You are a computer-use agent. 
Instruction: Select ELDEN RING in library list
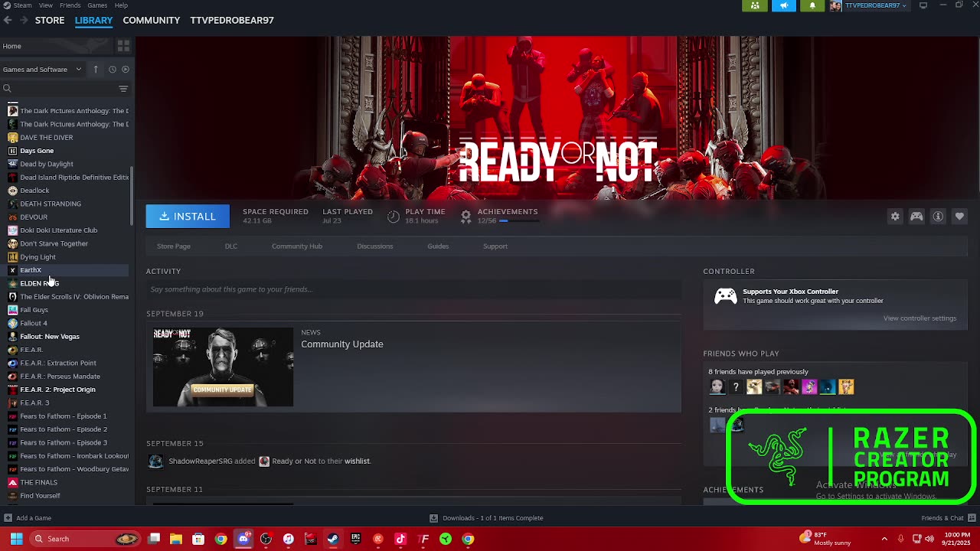click(x=39, y=283)
